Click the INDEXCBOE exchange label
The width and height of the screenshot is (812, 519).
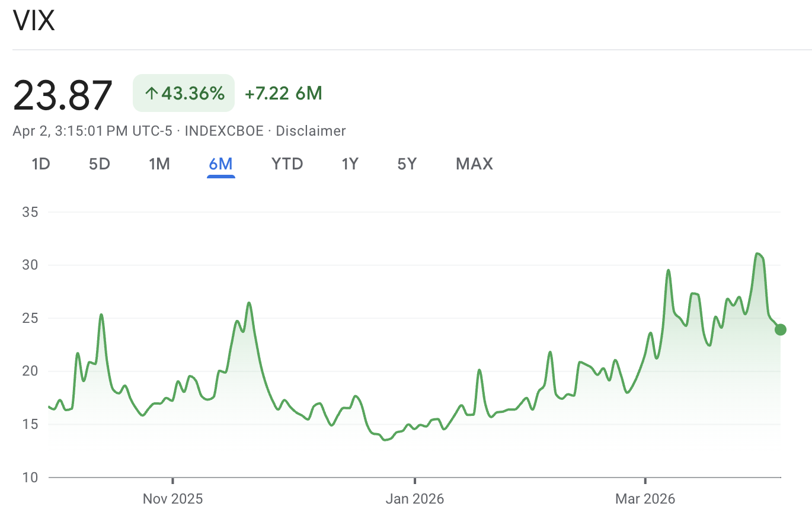pos(223,131)
